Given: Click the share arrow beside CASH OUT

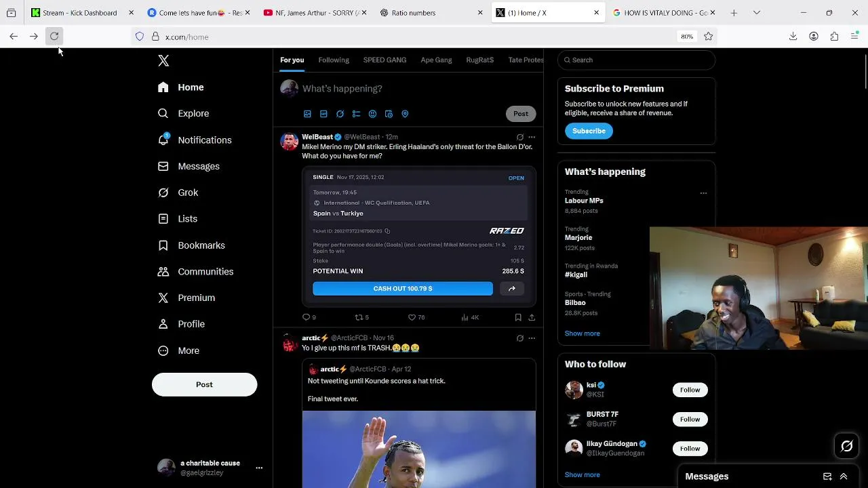Looking at the screenshot, I should click(512, 289).
